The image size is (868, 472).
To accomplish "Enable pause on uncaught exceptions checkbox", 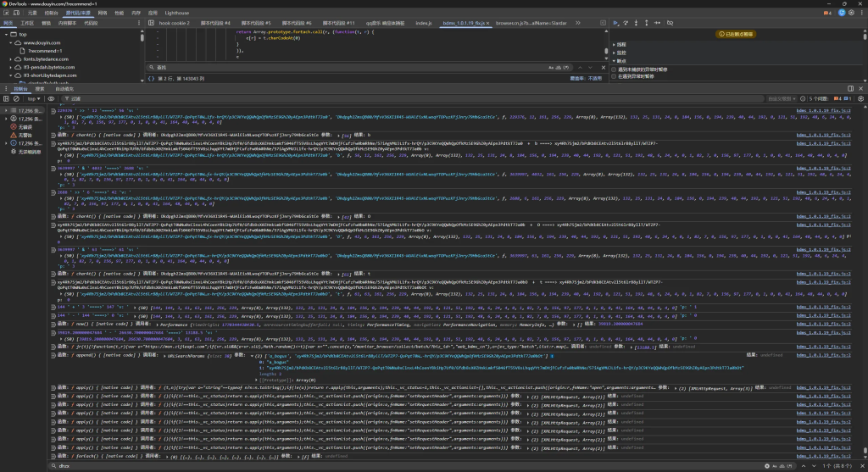I will pyautogui.click(x=615, y=69).
